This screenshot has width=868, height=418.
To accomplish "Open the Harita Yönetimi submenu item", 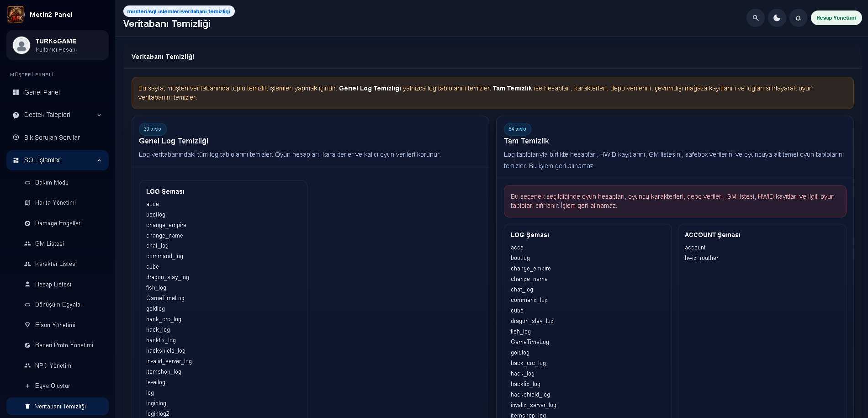I will pos(58,203).
